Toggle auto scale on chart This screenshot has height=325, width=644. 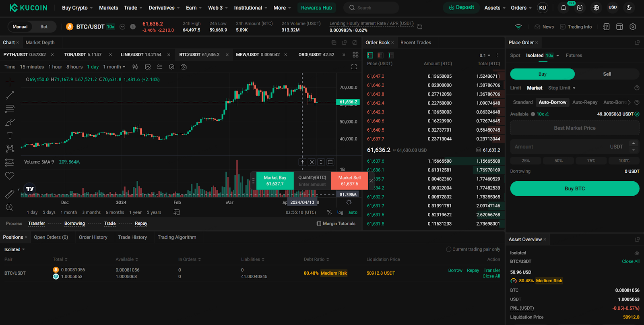pos(353,212)
